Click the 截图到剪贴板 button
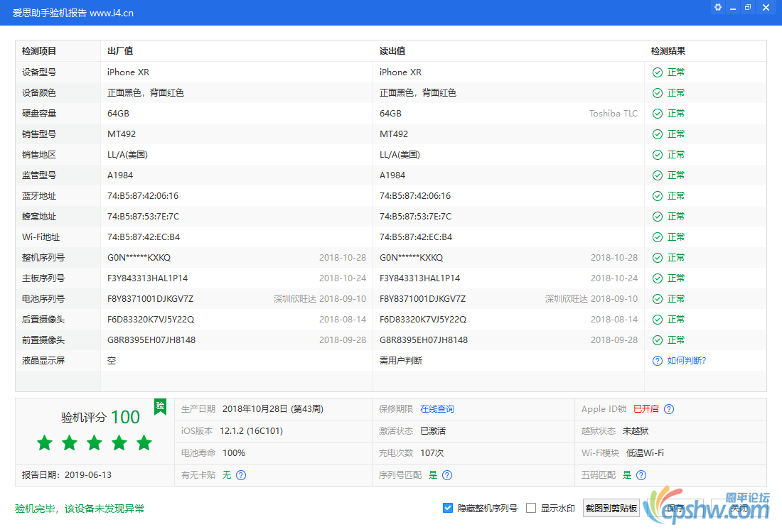 point(611,508)
